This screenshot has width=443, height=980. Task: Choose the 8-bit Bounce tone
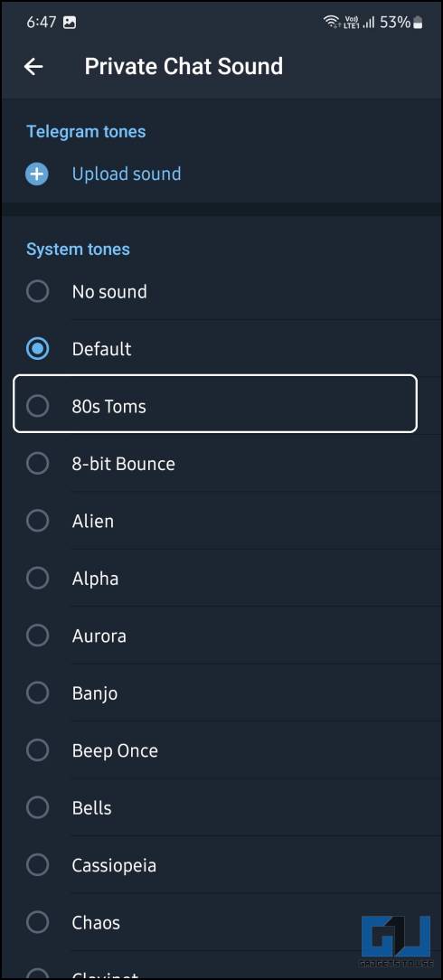(221, 464)
